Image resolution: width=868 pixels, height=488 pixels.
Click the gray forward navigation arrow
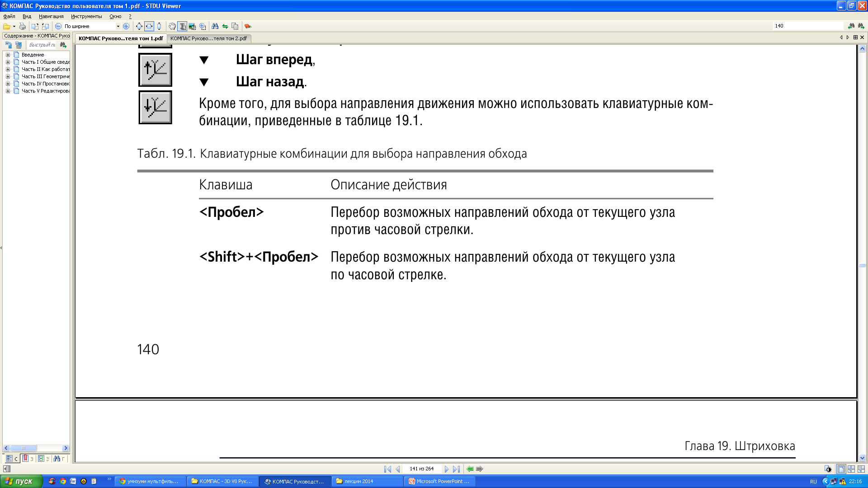click(480, 469)
